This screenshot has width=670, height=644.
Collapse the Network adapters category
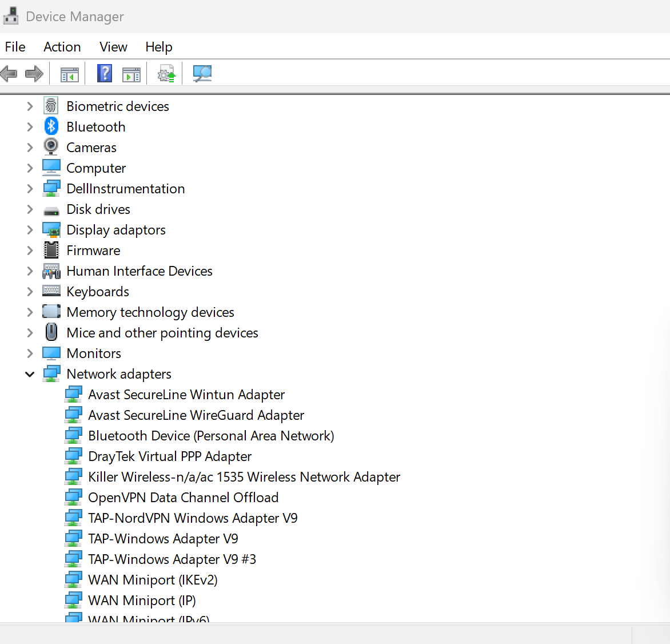[x=30, y=374]
